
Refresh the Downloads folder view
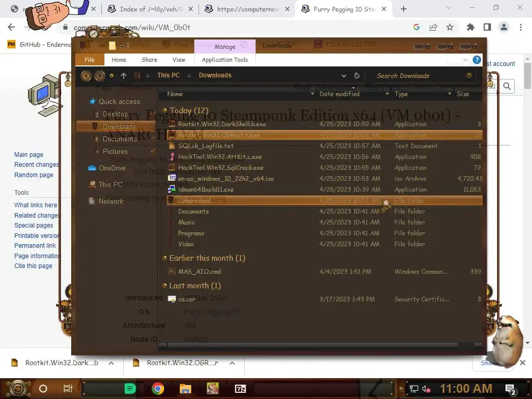point(356,76)
